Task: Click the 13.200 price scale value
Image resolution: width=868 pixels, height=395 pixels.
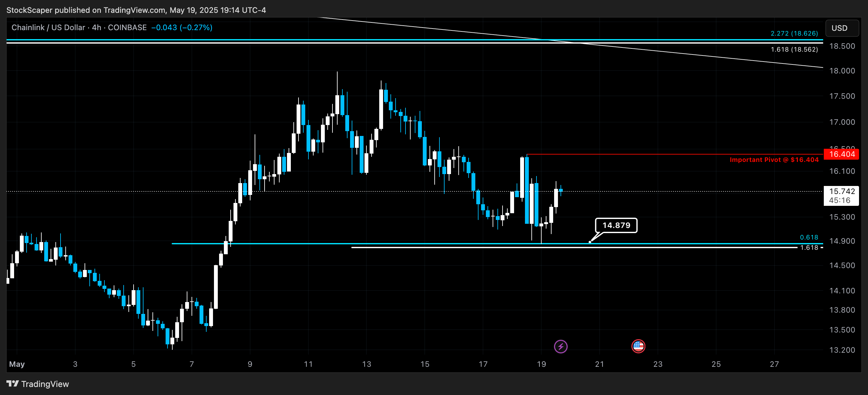Action: click(x=842, y=350)
